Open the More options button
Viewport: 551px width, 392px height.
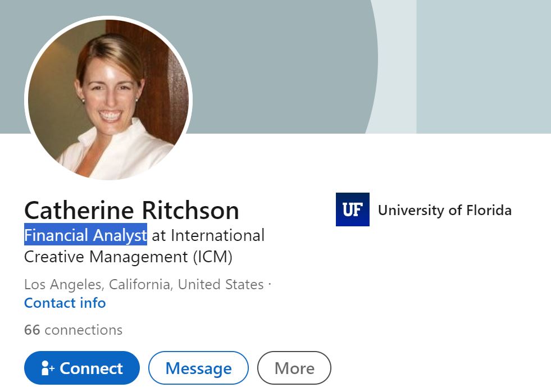294,368
